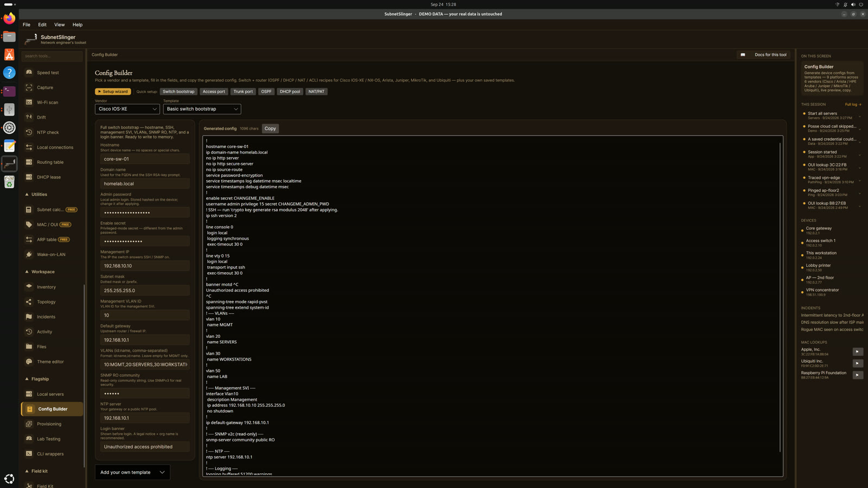
Task: Open the Capture tool
Action: click(x=52, y=87)
